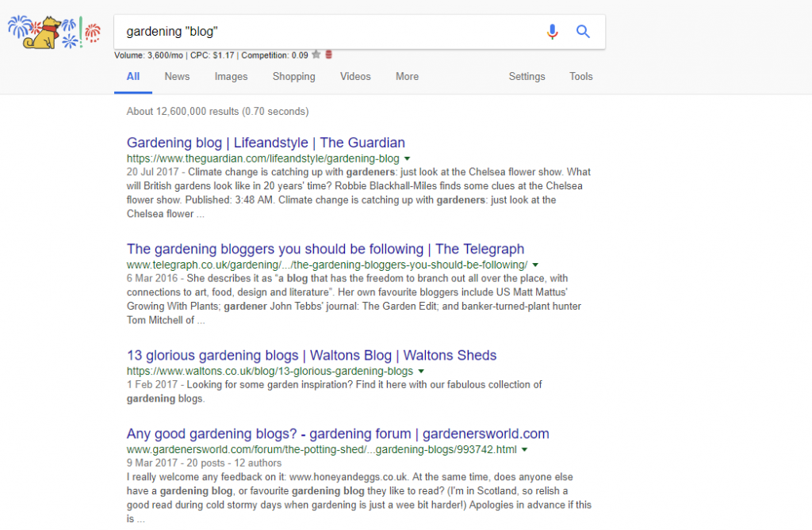Open Gardening blog Guardian result title
This screenshot has height=530, width=812.
266,143
